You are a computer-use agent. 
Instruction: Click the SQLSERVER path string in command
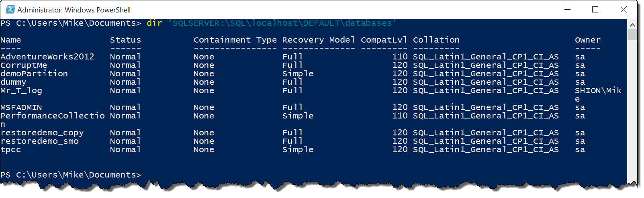point(282,23)
